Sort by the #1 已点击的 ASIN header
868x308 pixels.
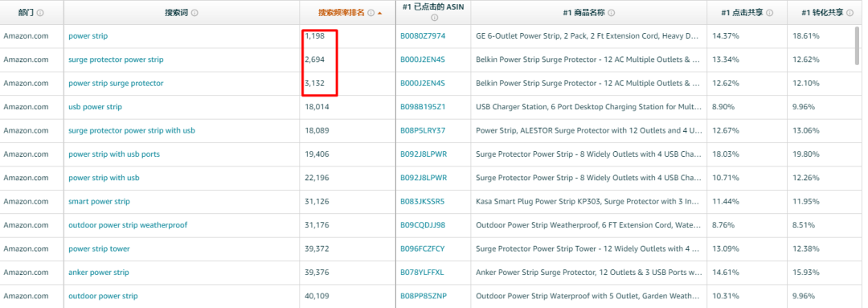(434, 7)
